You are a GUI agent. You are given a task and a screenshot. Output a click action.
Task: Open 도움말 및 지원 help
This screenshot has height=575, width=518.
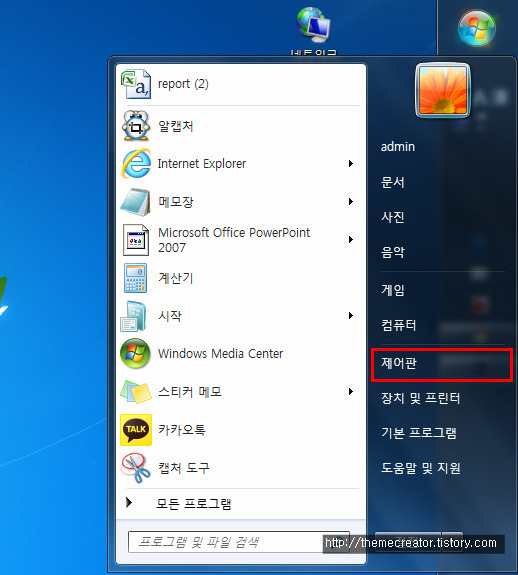point(420,468)
